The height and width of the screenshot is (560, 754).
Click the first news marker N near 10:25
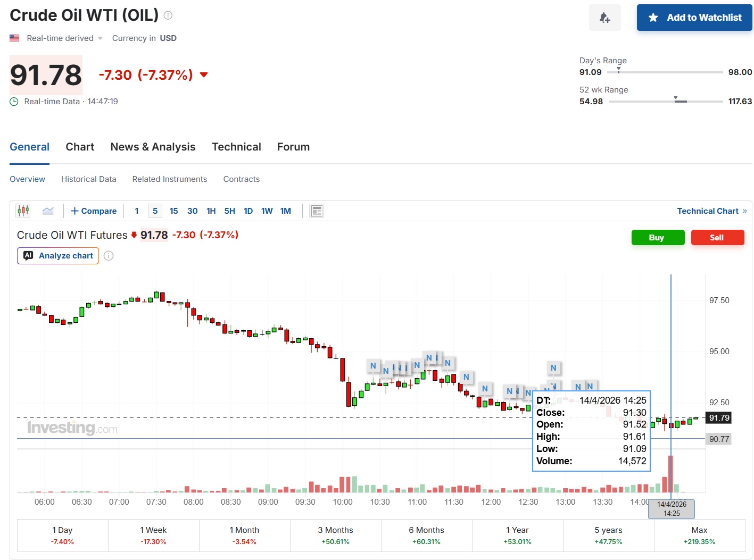point(373,365)
